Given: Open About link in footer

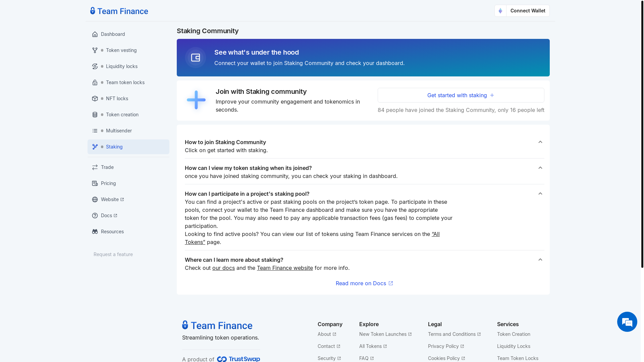Looking at the screenshot, I should [327, 334].
